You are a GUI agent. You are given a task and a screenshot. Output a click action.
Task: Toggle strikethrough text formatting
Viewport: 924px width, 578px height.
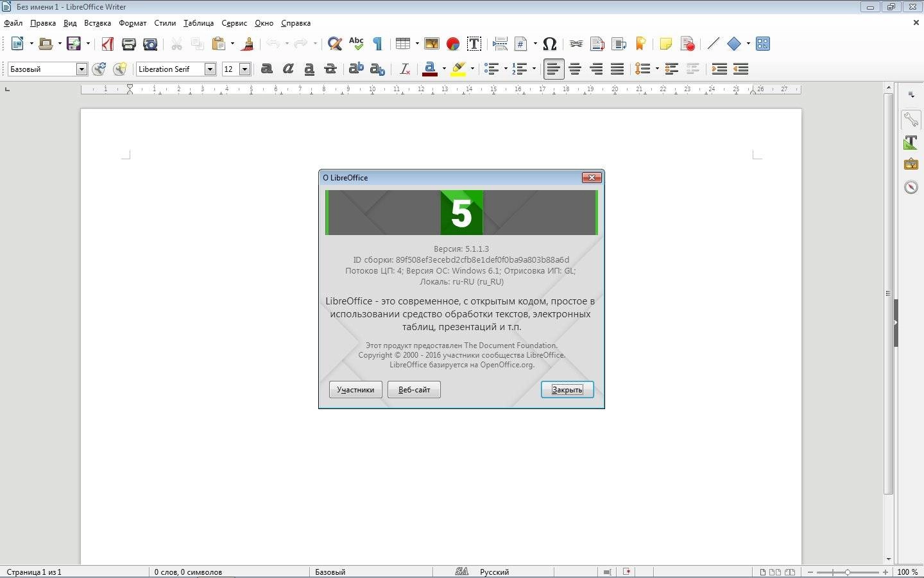(330, 69)
